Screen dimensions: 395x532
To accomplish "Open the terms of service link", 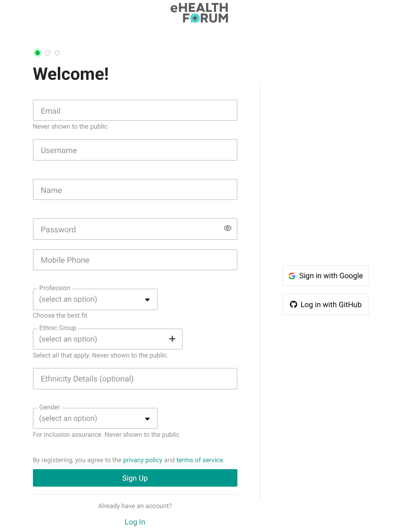I will tap(199, 460).
